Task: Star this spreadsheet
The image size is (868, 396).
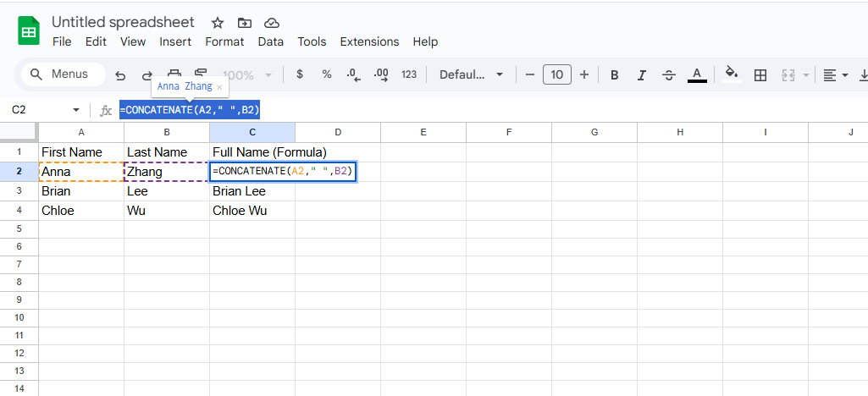Action: point(218,23)
